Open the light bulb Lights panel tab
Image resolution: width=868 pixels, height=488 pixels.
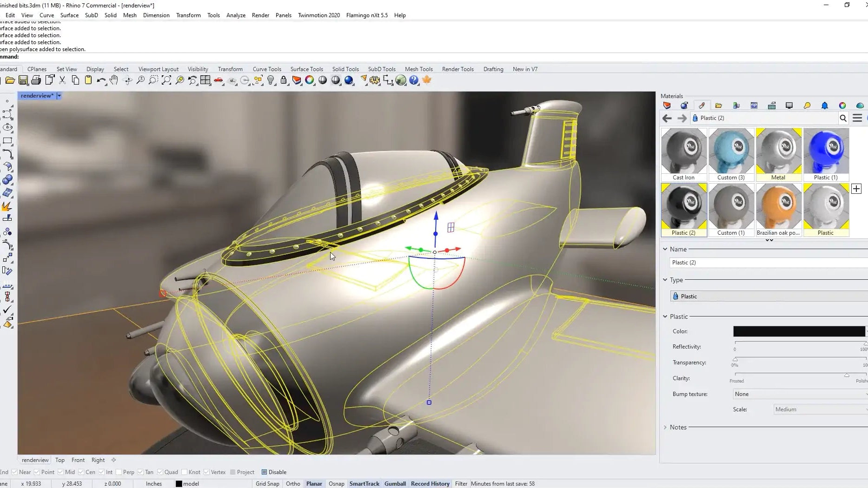coord(807,106)
